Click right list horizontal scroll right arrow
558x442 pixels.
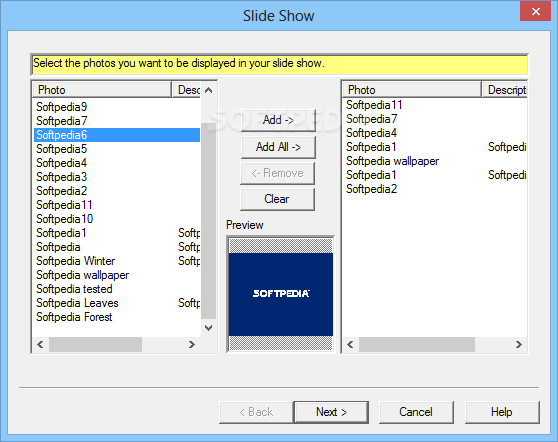click(x=519, y=344)
